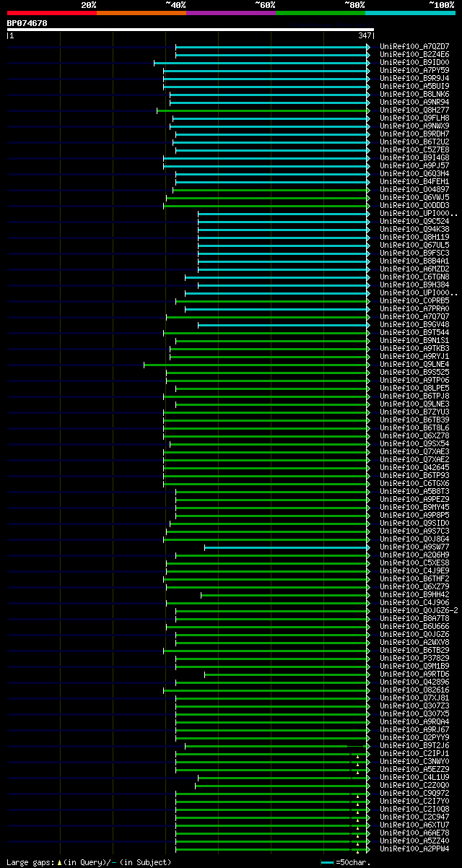Click the =50char. scale bar legend
The width and height of the screenshot is (462, 868).
coord(346,862)
